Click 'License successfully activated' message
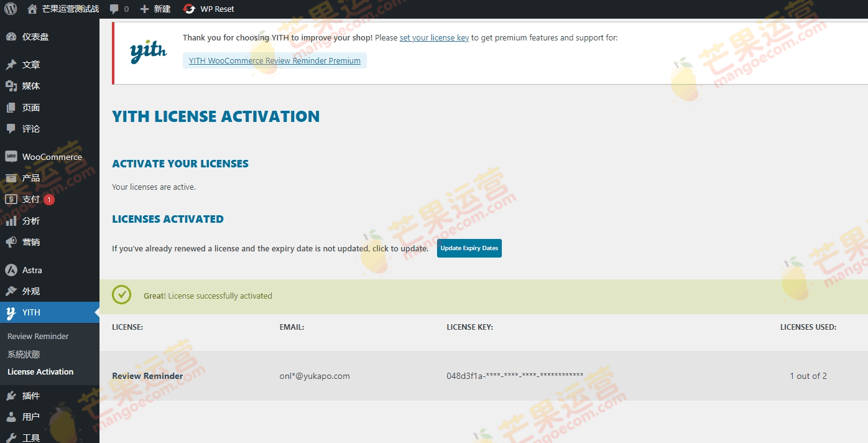868x443 pixels. click(x=220, y=296)
